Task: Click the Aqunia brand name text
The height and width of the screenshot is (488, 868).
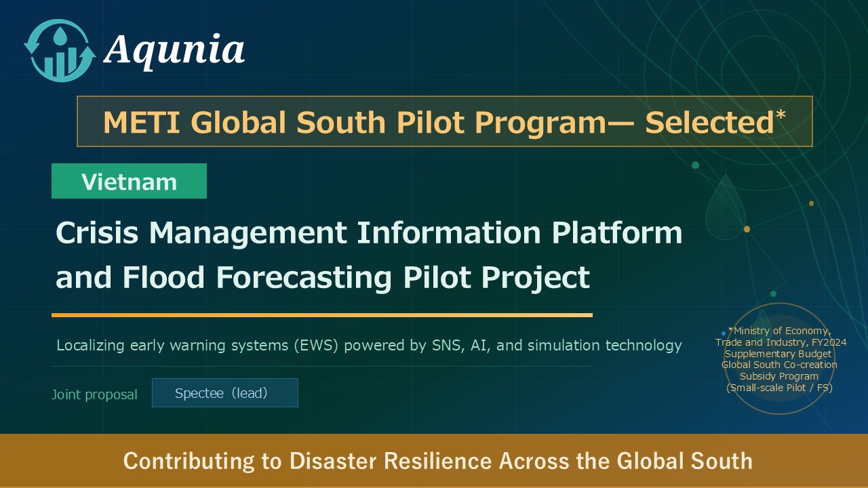Action: (x=174, y=50)
